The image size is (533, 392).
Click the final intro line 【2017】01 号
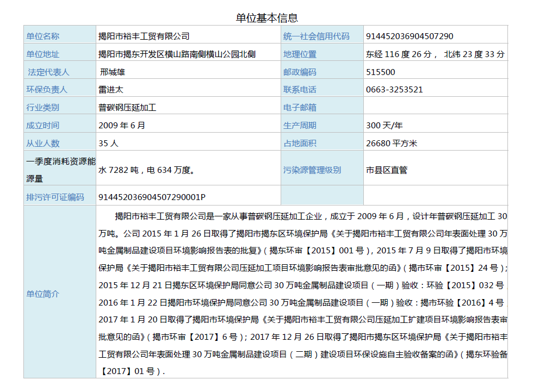(132, 371)
